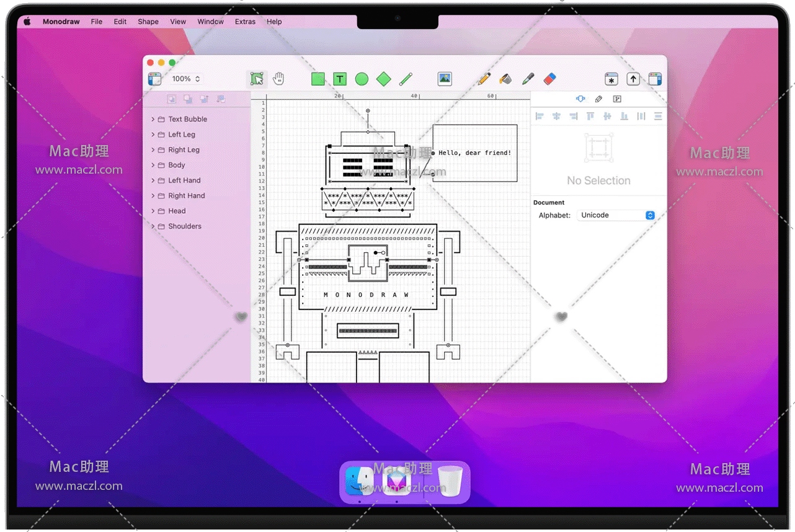Toggle the right inspector panel
This screenshot has width=795, height=532.
[655, 79]
